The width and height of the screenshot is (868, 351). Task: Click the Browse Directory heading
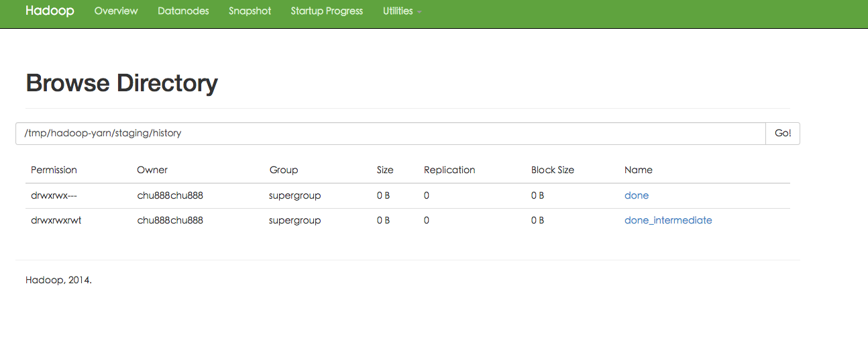click(121, 83)
